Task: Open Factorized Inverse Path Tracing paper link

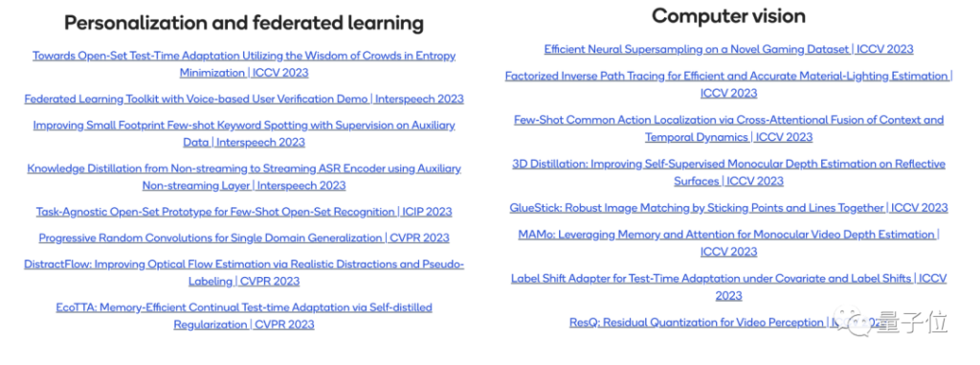Action: tap(728, 84)
